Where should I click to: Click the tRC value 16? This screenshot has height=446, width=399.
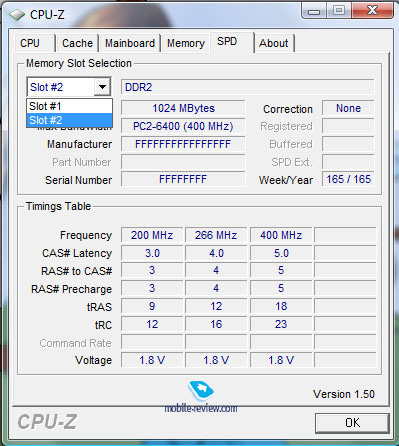coord(216,324)
